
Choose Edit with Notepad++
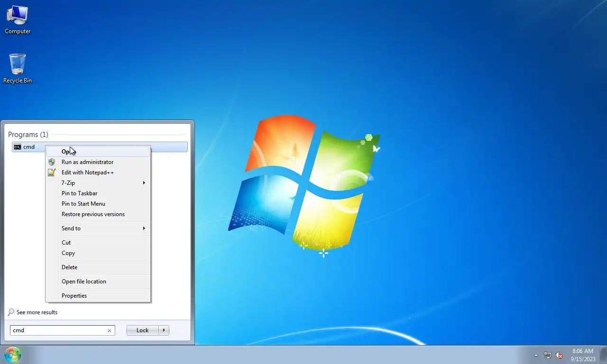(x=98, y=173)
